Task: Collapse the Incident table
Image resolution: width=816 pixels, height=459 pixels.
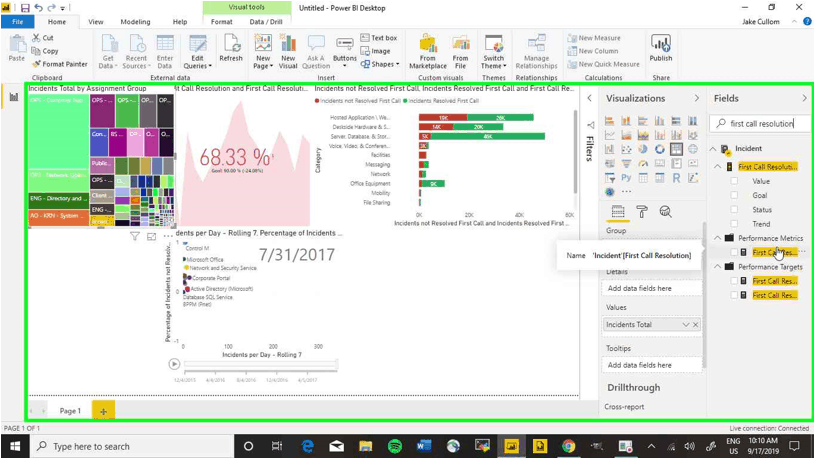Action: pos(713,149)
